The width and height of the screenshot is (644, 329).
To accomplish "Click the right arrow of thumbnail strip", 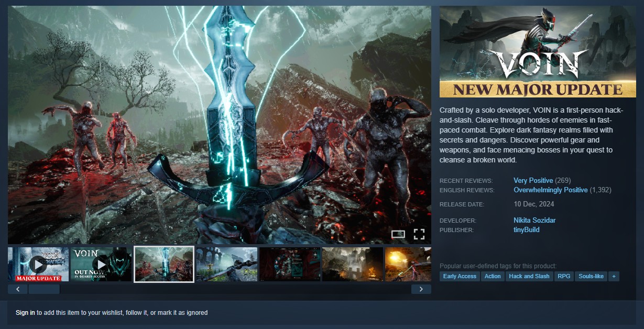I will [421, 289].
